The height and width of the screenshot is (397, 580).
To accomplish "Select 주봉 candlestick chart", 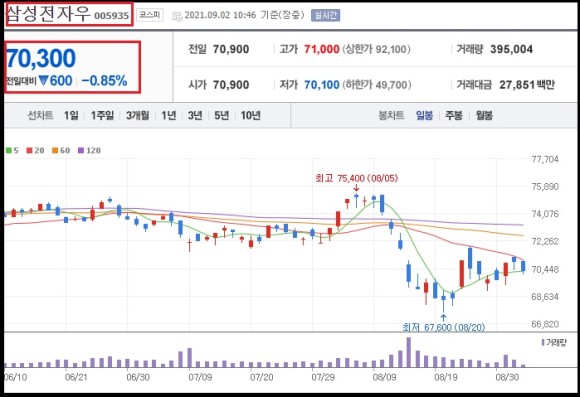I will pos(454,115).
